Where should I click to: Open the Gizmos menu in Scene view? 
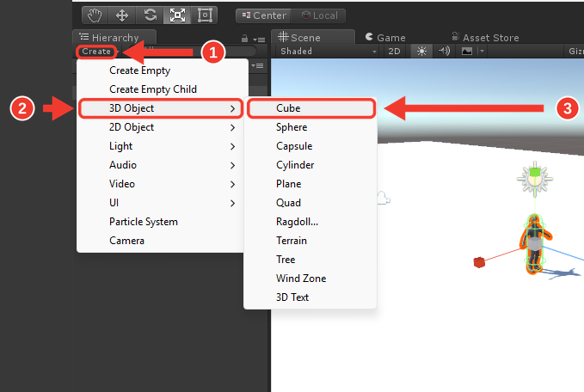(x=575, y=52)
